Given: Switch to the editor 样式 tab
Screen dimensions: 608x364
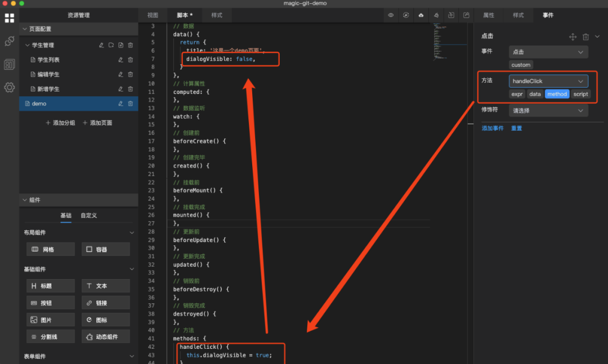Looking at the screenshot, I should pyautogui.click(x=217, y=15).
